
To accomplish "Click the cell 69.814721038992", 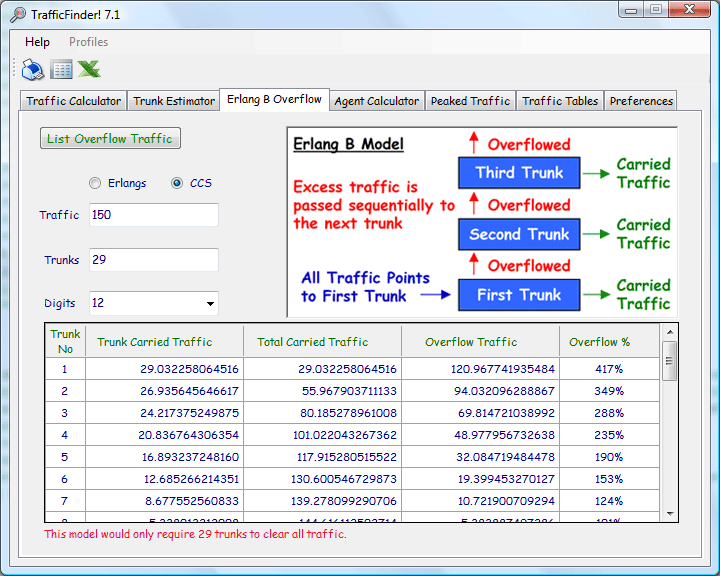I will (x=480, y=413).
